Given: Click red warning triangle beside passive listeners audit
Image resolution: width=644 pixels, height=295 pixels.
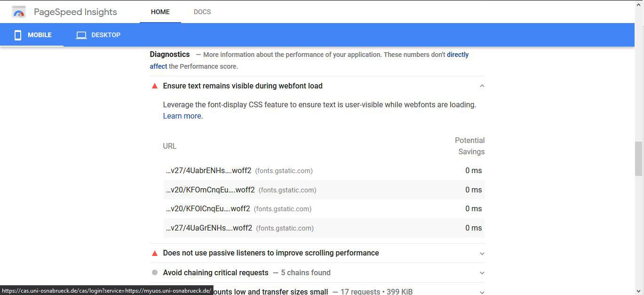Looking at the screenshot, I should tap(154, 253).
